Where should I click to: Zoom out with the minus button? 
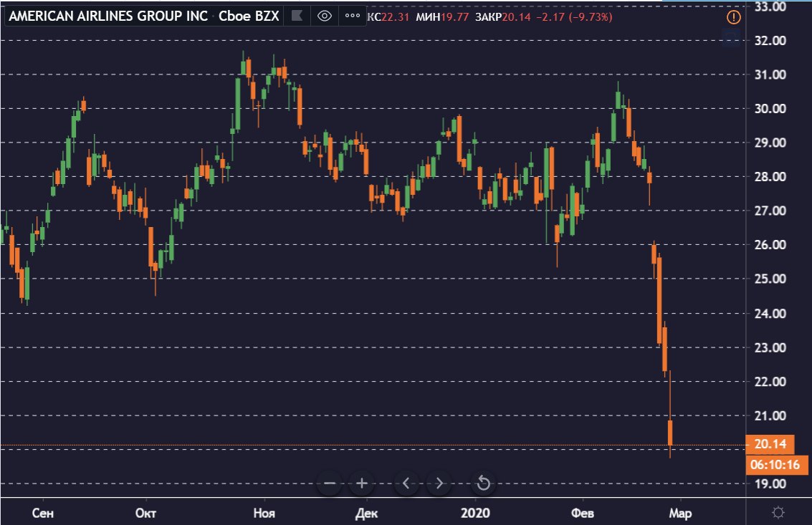[x=330, y=483]
